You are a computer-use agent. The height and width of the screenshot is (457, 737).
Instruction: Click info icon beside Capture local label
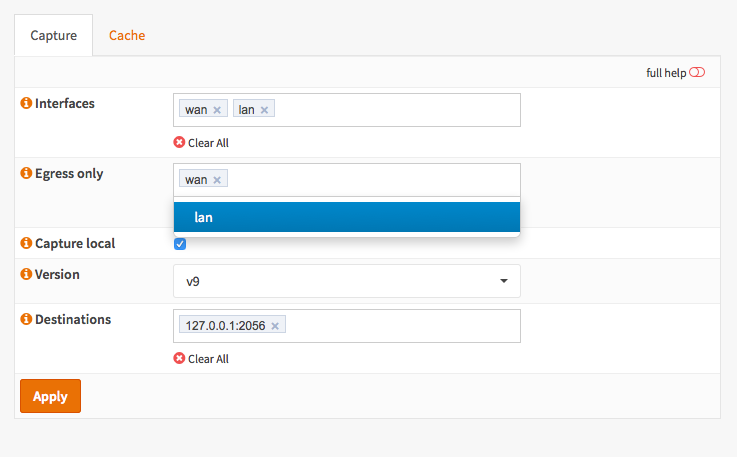click(x=26, y=243)
